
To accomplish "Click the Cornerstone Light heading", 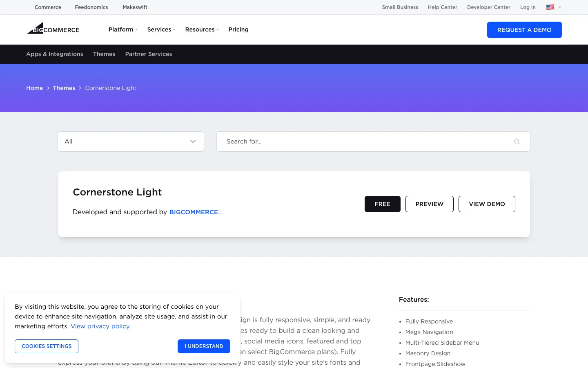I will pos(117,192).
